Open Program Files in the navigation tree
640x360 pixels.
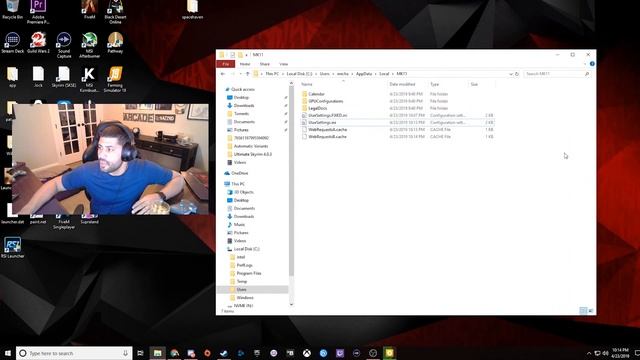tap(249, 273)
